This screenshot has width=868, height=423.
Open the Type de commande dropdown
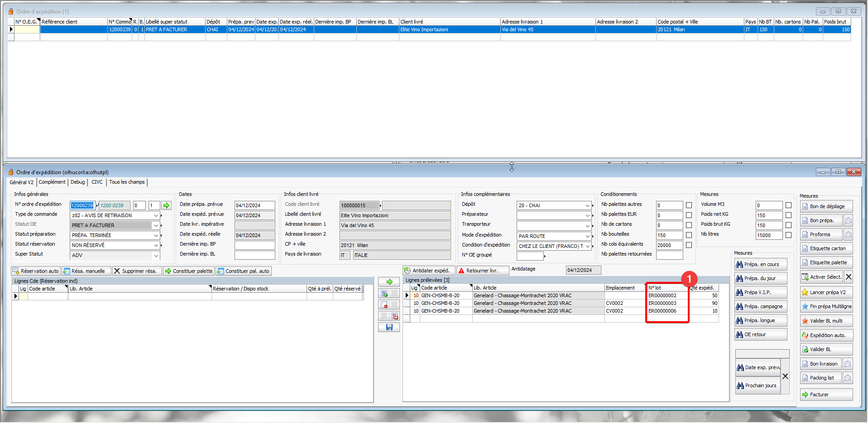click(x=156, y=215)
